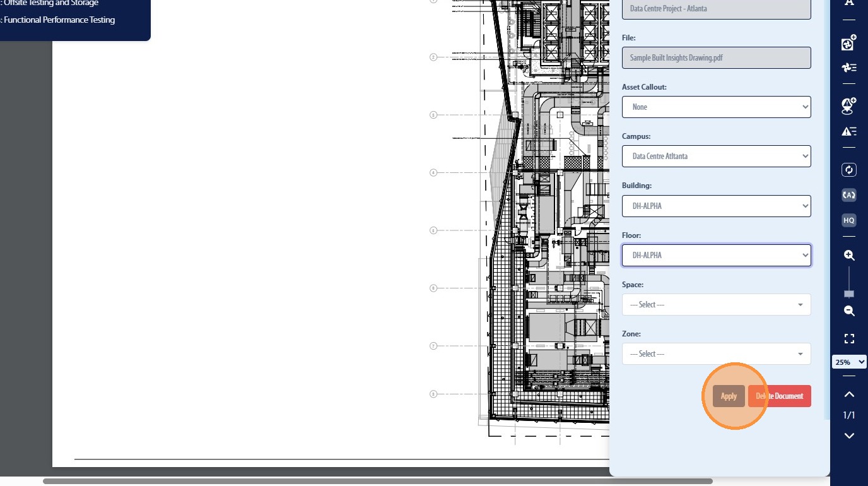
Task: Click the add issue pin icon
Action: 849,106
